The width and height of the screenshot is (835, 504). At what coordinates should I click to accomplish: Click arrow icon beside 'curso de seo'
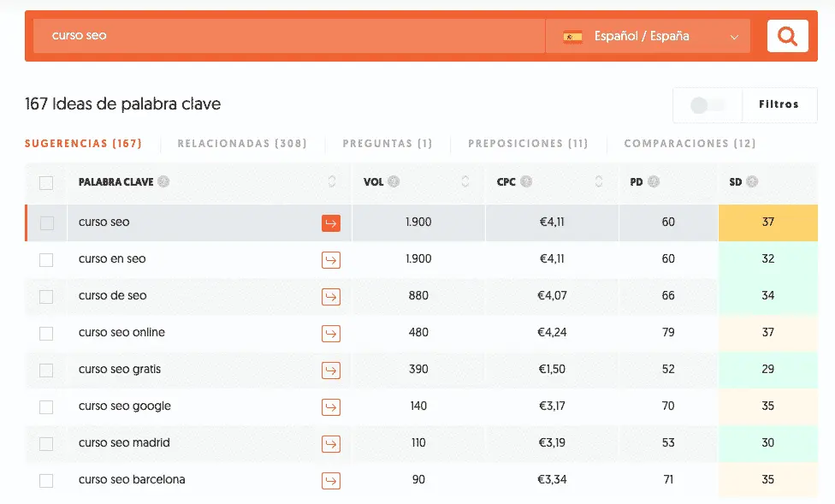click(x=330, y=297)
